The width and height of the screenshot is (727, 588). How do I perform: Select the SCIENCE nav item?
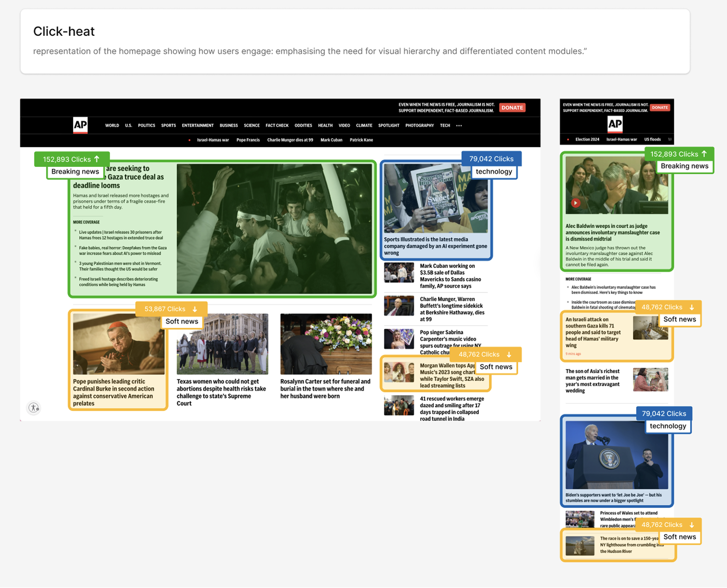[x=252, y=126]
